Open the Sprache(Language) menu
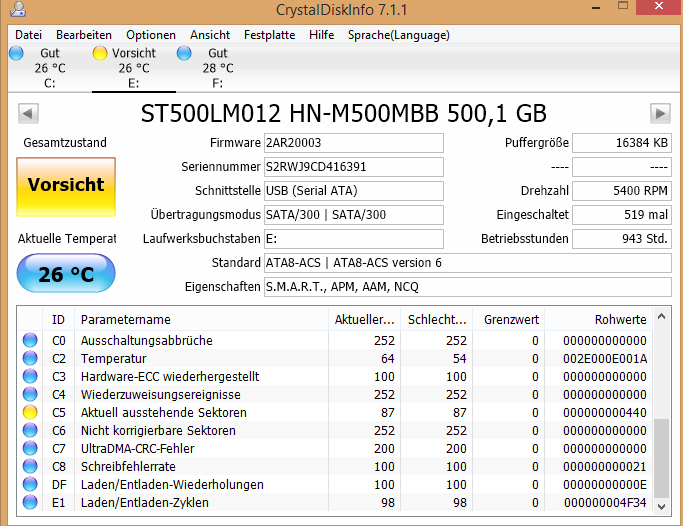Screen dimensions: 683x526 coord(399,35)
